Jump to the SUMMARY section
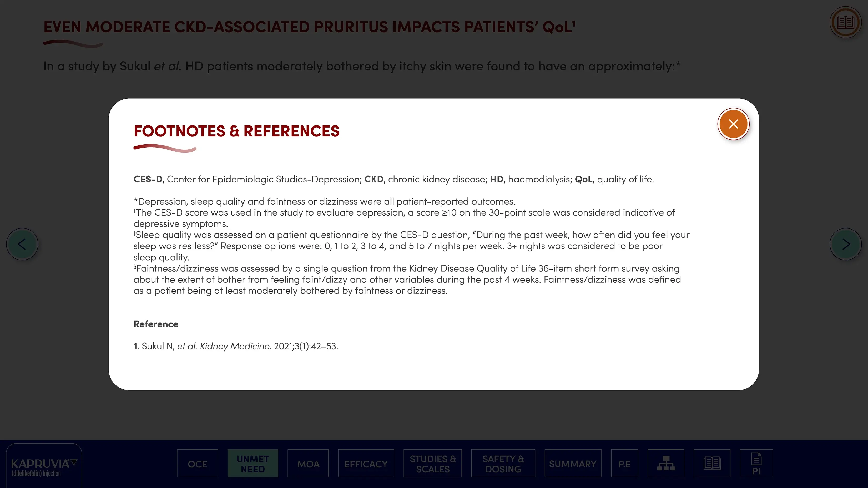This screenshot has width=868, height=488. [x=573, y=464]
